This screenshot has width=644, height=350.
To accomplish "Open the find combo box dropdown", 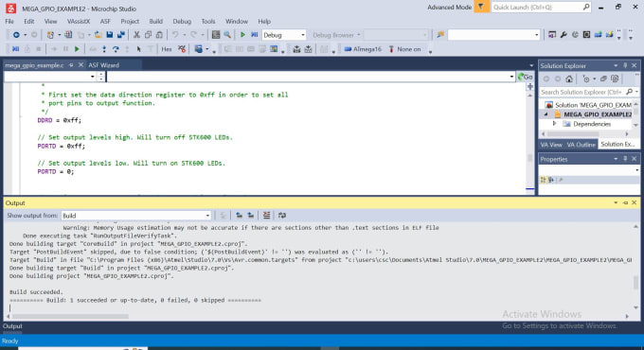I will click(x=536, y=35).
